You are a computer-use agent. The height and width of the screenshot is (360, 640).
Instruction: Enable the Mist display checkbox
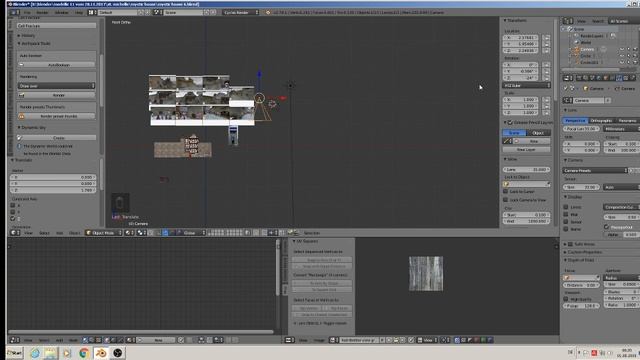pyautogui.click(x=566, y=214)
